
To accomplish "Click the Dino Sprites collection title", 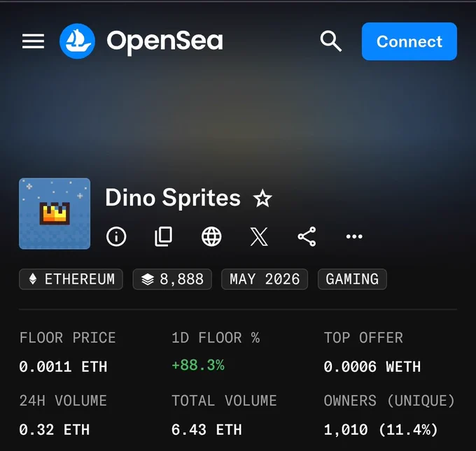I will pos(173,198).
